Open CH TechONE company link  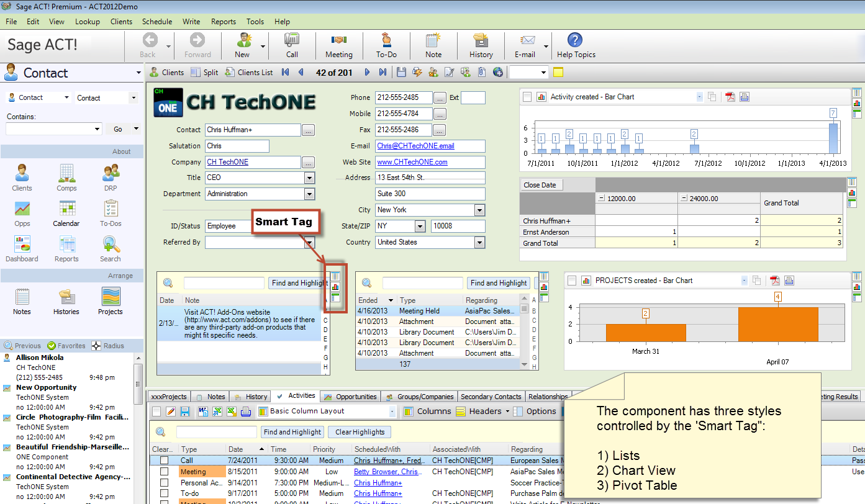pyautogui.click(x=228, y=162)
